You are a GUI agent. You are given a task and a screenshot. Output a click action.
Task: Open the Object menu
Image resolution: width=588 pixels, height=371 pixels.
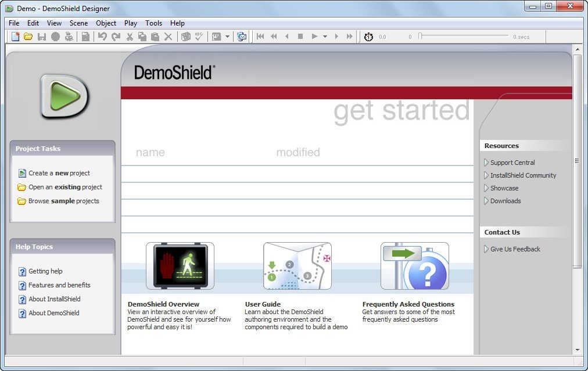[106, 23]
